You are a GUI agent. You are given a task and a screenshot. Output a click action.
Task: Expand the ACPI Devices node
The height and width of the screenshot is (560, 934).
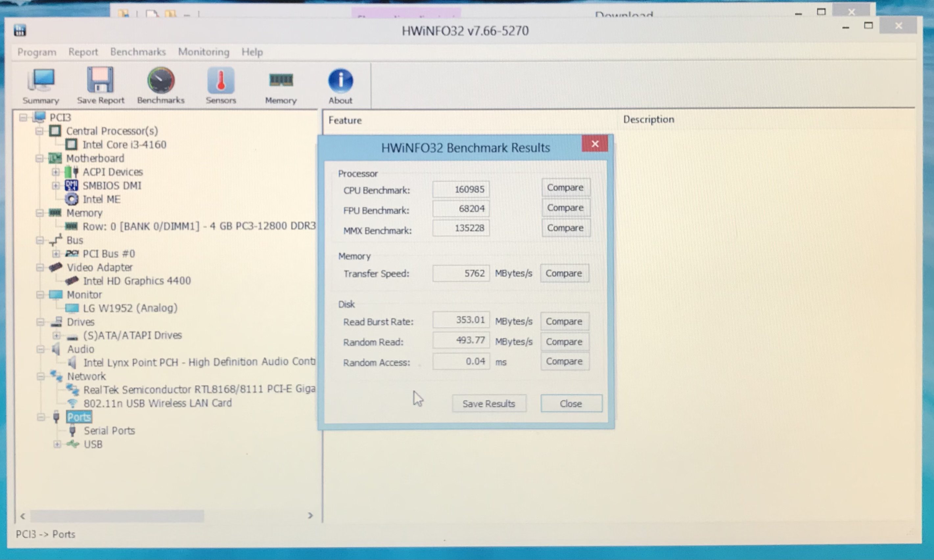tap(56, 172)
